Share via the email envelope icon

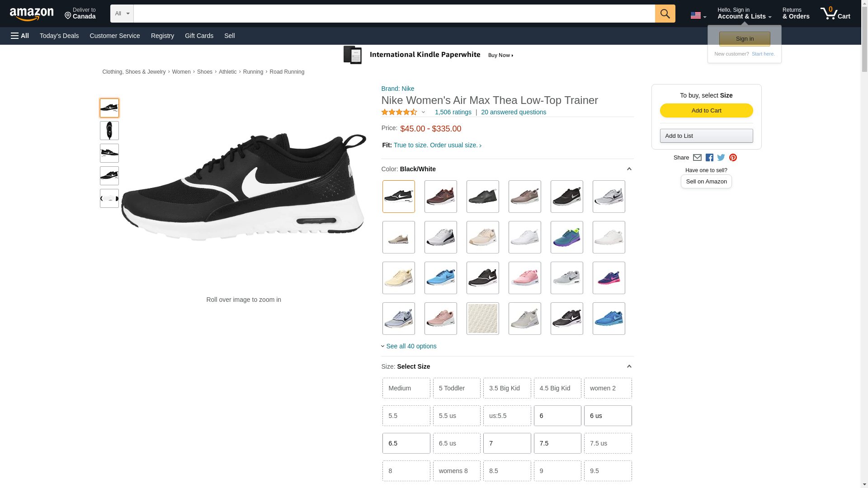(x=697, y=158)
